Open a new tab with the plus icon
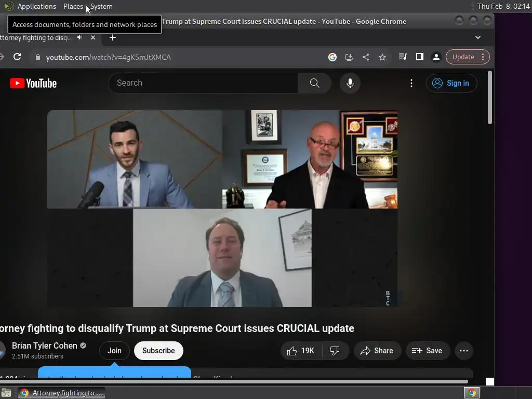 click(113, 37)
